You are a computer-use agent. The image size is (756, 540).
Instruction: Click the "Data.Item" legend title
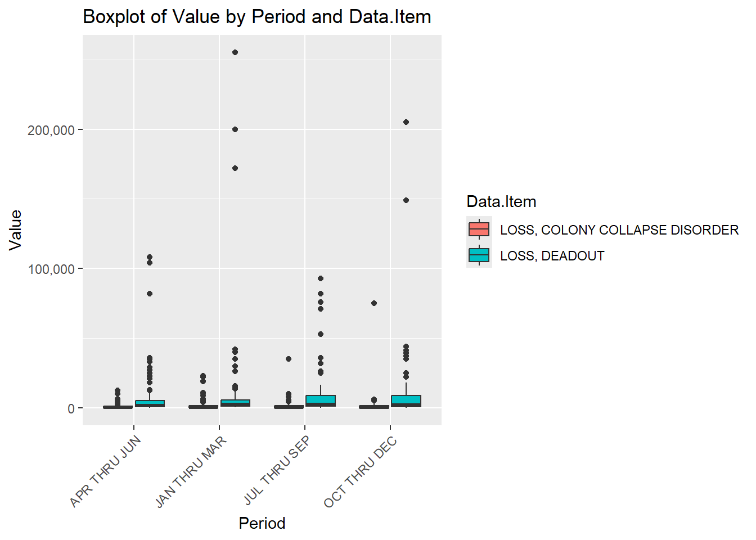(501, 201)
